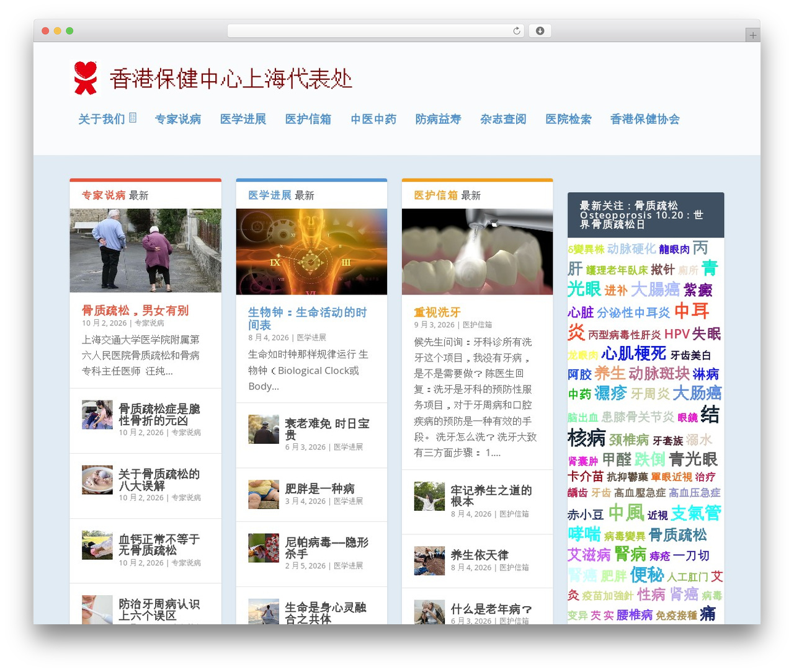Read article 骨质疏松，男女有别

click(x=135, y=311)
